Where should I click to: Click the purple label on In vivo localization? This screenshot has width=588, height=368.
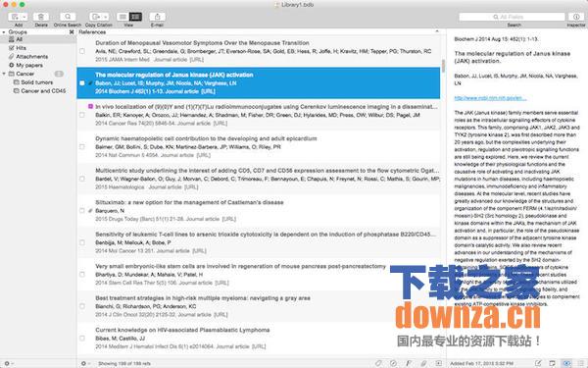point(90,107)
